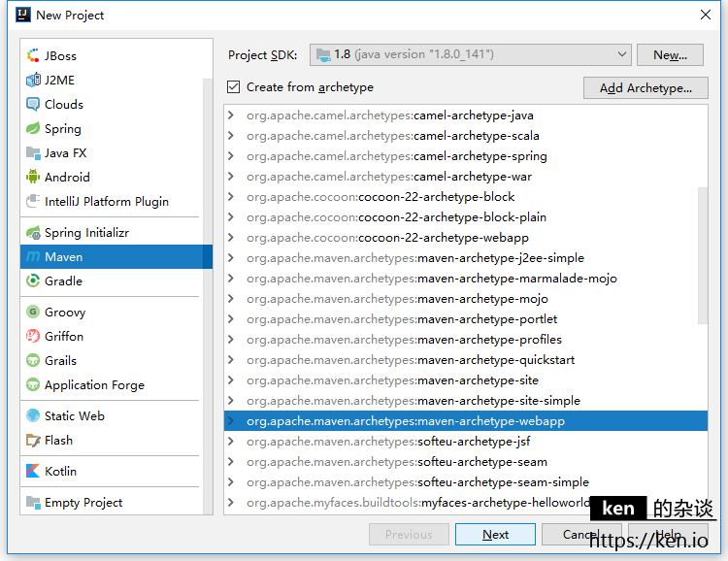Click the IntelliJ IDEA logo in title bar
The width and height of the screenshot is (728, 561).
[22, 15]
